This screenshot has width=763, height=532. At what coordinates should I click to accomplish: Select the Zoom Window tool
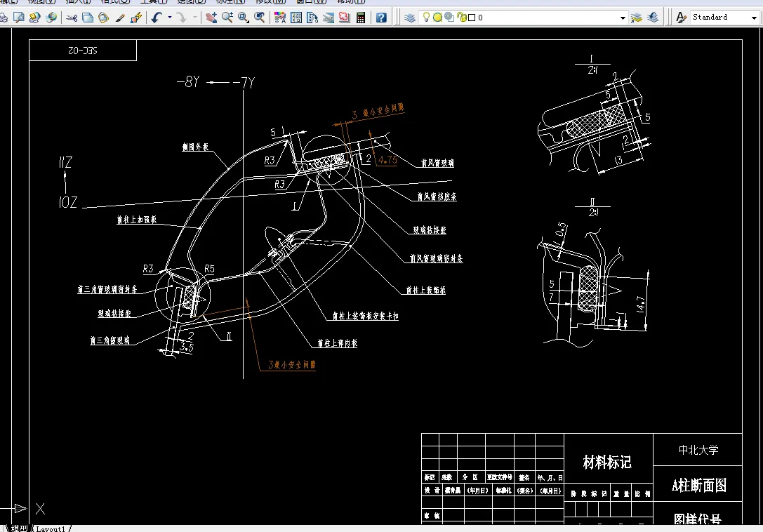click(244, 18)
